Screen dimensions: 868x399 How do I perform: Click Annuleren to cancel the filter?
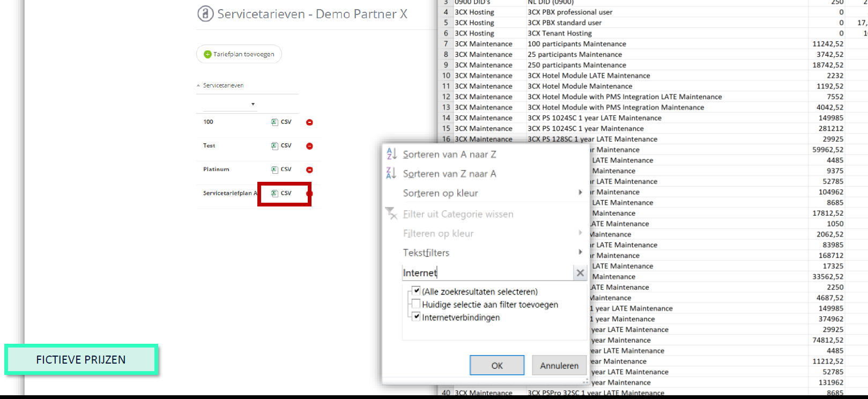[559, 365]
